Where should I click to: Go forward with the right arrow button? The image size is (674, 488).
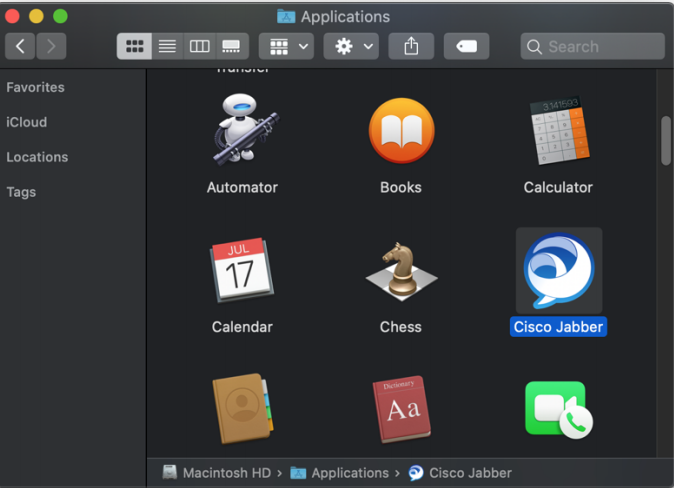[51, 46]
